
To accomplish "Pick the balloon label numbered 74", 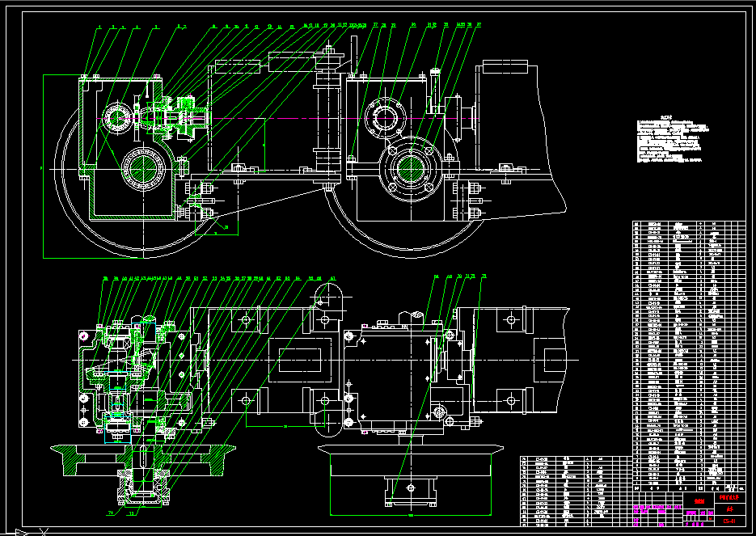I will pyautogui.click(x=111, y=513).
